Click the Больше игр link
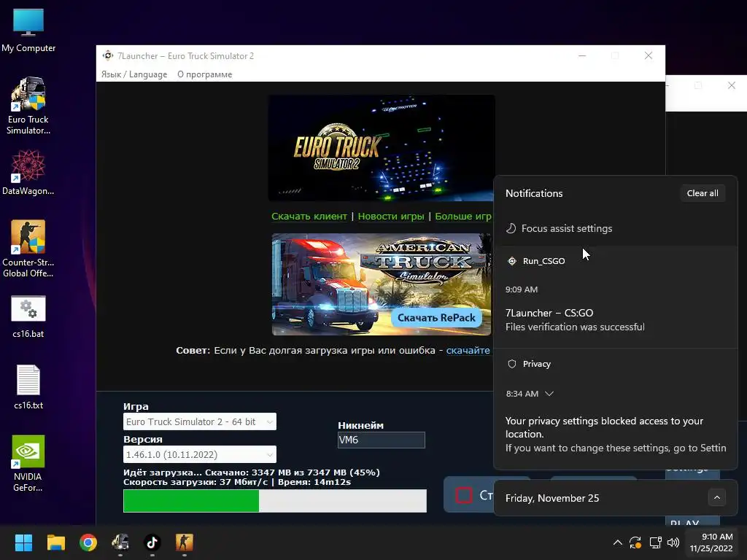This screenshot has width=747, height=560. point(463,216)
